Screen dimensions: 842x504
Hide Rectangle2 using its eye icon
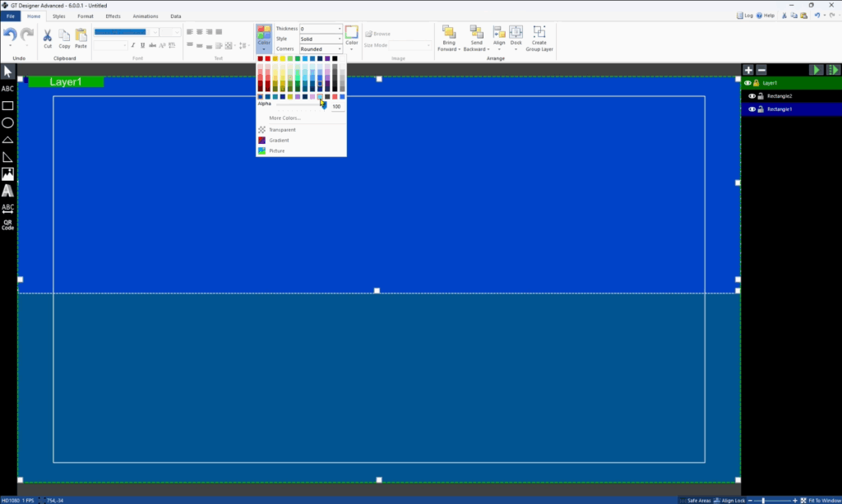[752, 96]
